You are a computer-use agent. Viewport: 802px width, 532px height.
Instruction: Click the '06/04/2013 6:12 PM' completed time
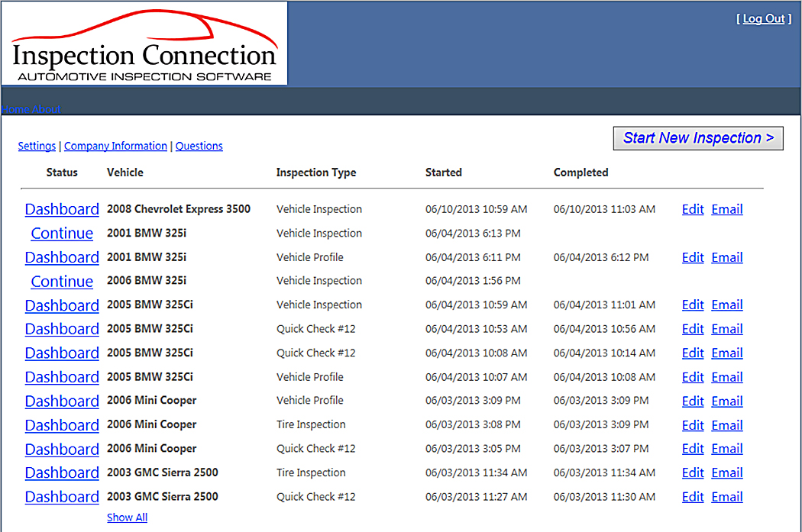pos(601,257)
